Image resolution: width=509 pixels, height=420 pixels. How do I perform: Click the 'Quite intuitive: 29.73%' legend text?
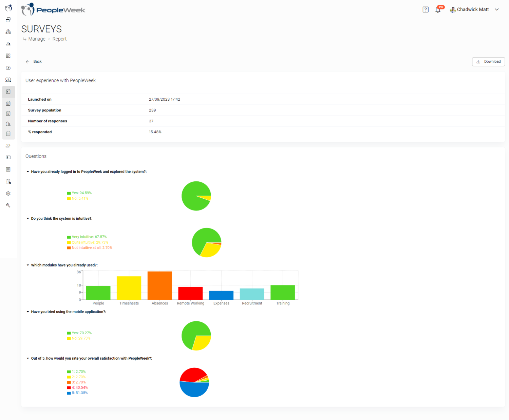click(90, 242)
